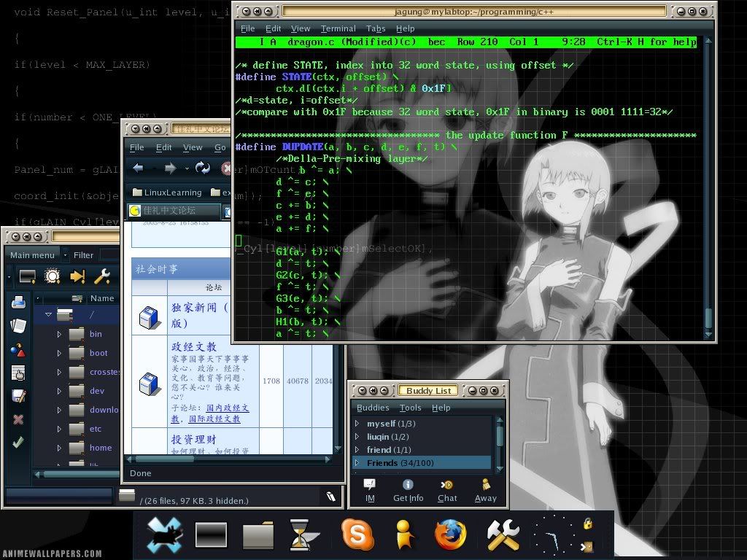
Task: Click the analog clock in the panel
Action: pyautogui.click(x=553, y=534)
